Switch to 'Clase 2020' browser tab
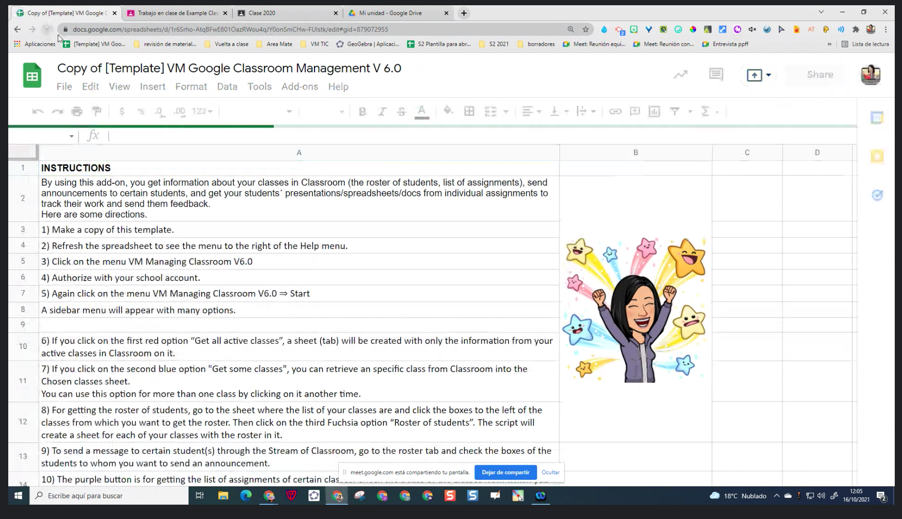The image size is (902, 519). tap(288, 13)
